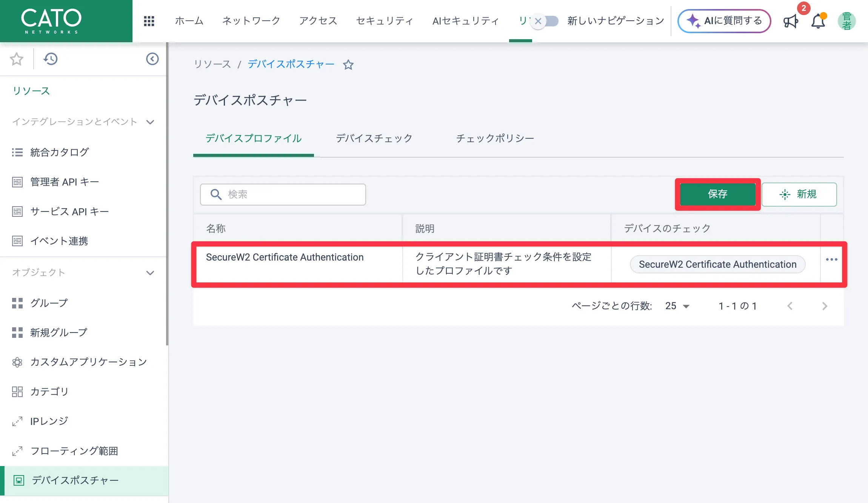Open the apps grid menu icon
Screen dimensions: 868x503
(x=149, y=21)
